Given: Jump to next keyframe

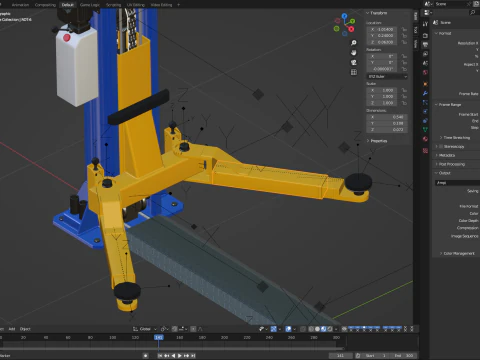Looking at the screenshot, I should pos(186,356).
